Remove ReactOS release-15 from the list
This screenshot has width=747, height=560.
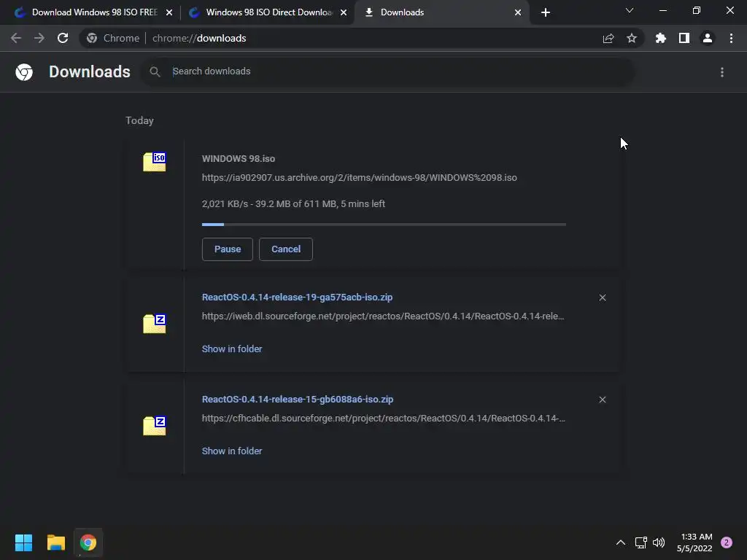(603, 400)
